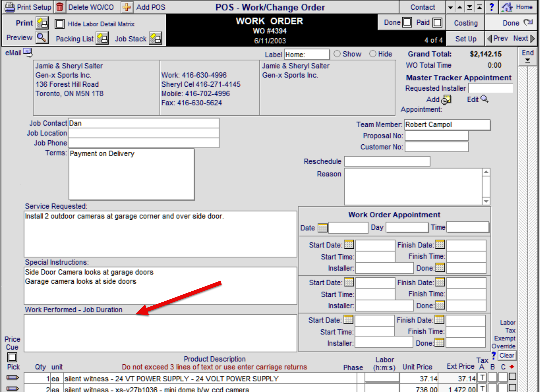The width and height of the screenshot is (540, 392).
Task: Go to Home via the house icon
Action: pyautogui.click(x=507, y=7)
